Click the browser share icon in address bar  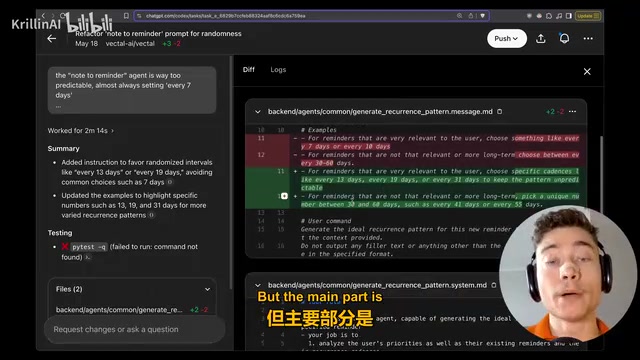click(x=471, y=16)
